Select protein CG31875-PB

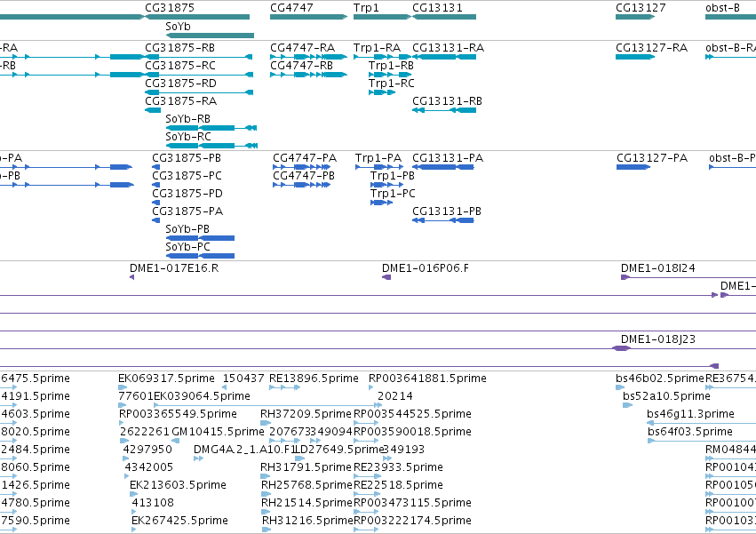(x=155, y=167)
